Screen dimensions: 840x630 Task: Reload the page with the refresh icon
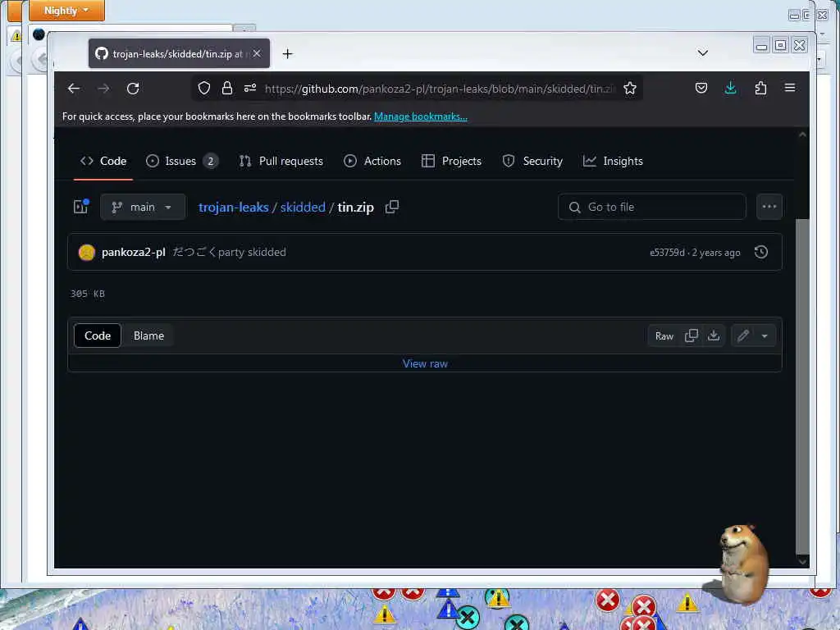click(x=133, y=89)
